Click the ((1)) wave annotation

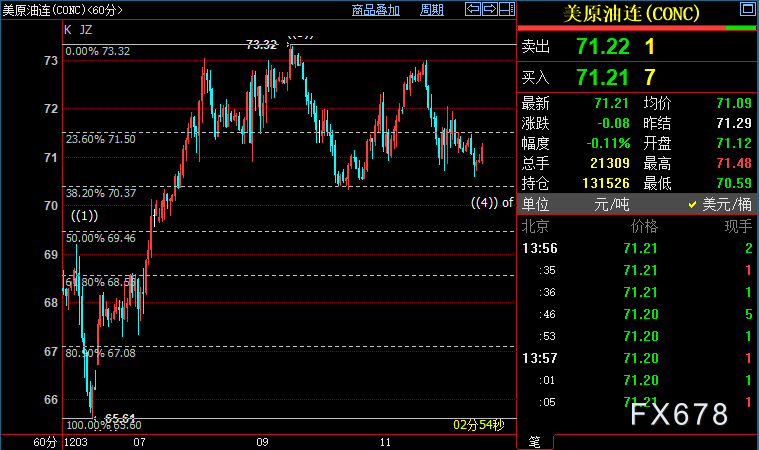(x=85, y=215)
